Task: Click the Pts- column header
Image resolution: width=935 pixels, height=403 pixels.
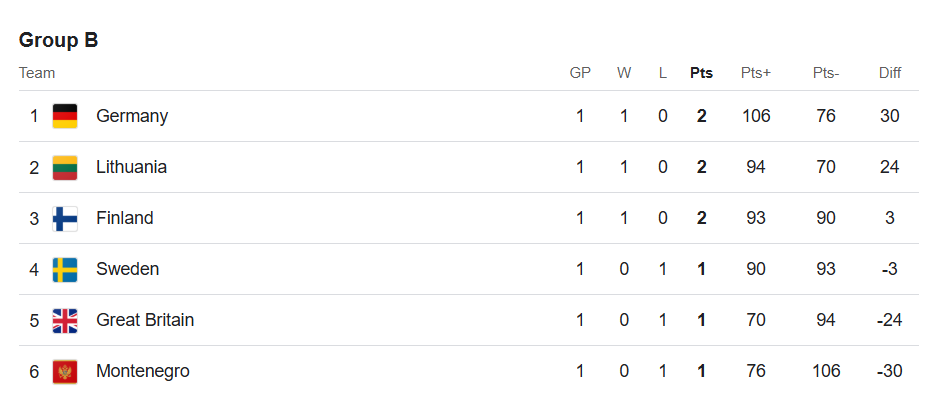Action: click(x=826, y=73)
